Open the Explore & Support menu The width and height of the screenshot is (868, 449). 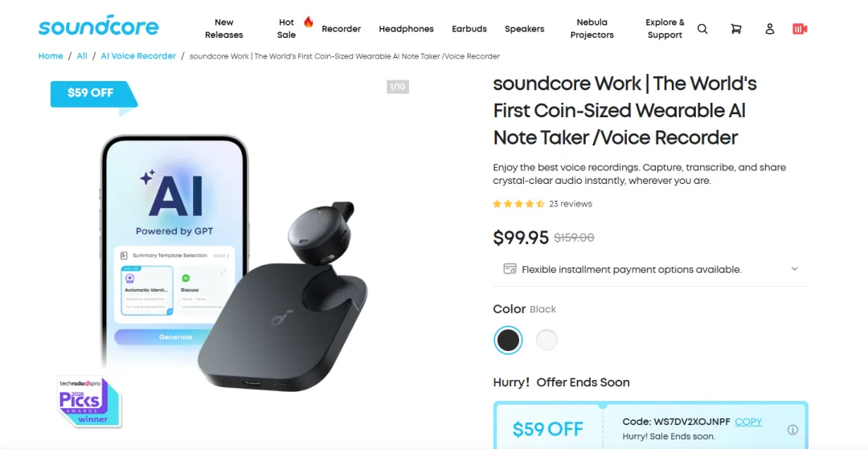tap(665, 29)
